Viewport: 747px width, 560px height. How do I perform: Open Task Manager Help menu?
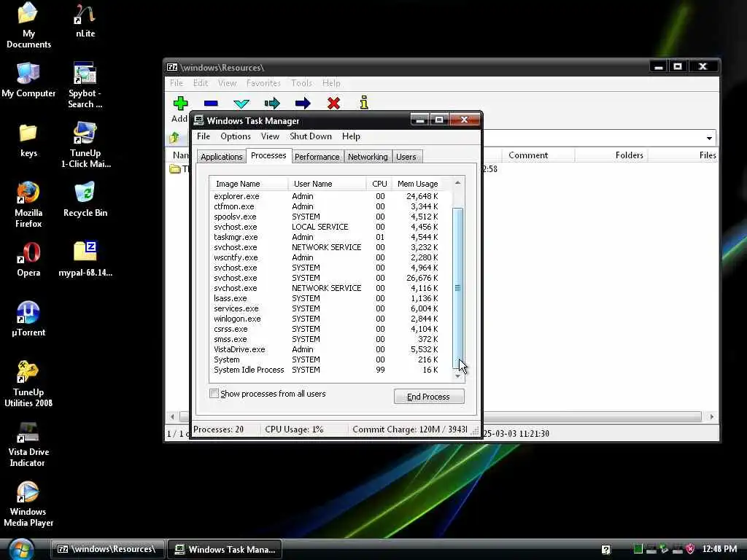coord(351,136)
